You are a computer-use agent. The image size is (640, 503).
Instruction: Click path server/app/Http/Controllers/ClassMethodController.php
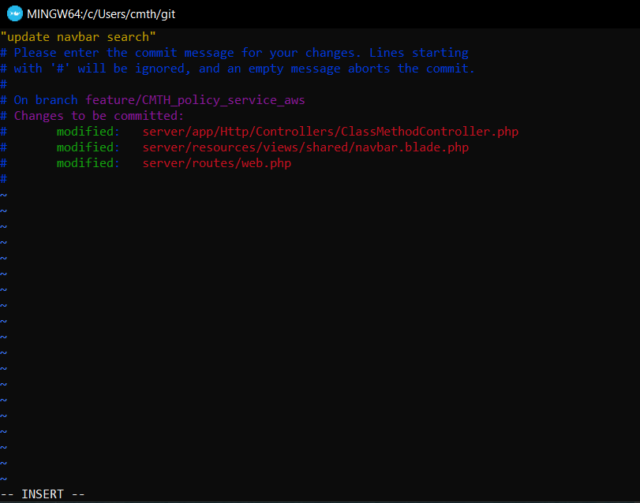click(x=330, y=132)
